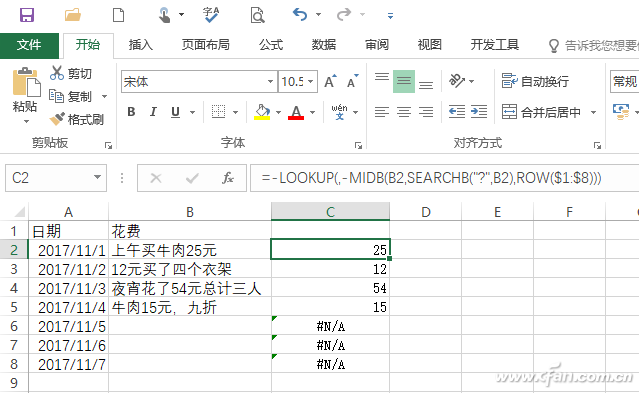Click the number format 常规 box
This screenshot has height=393, width=639.
[624, 82]
